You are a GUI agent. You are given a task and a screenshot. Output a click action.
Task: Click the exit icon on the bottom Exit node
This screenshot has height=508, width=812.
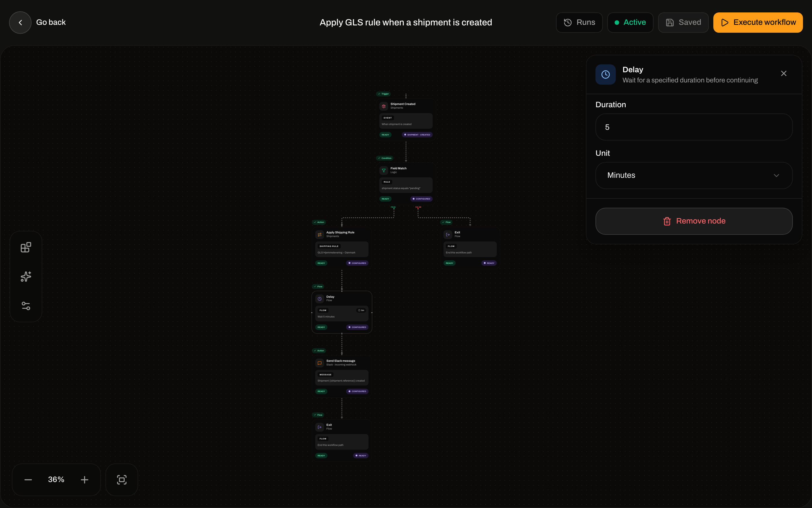319,427
